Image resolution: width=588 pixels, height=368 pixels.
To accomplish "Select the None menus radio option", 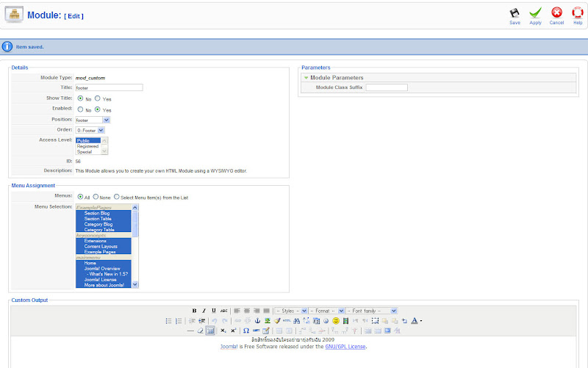I will [x=96, y=197].
